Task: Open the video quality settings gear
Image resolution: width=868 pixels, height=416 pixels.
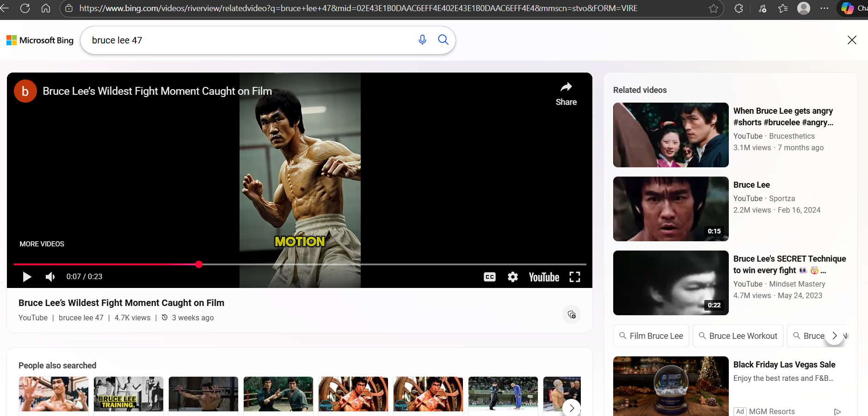Action: pos(513,276)
